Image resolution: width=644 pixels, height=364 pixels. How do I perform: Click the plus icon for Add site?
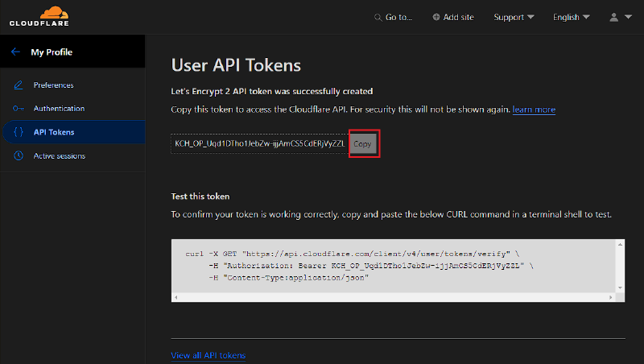[x=436, y=17]
